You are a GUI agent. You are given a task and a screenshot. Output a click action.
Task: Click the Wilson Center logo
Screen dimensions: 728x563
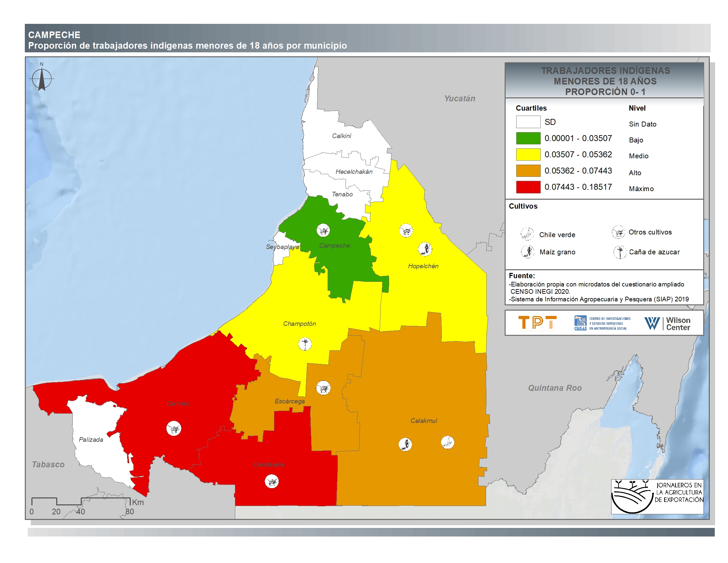(667, 323)
